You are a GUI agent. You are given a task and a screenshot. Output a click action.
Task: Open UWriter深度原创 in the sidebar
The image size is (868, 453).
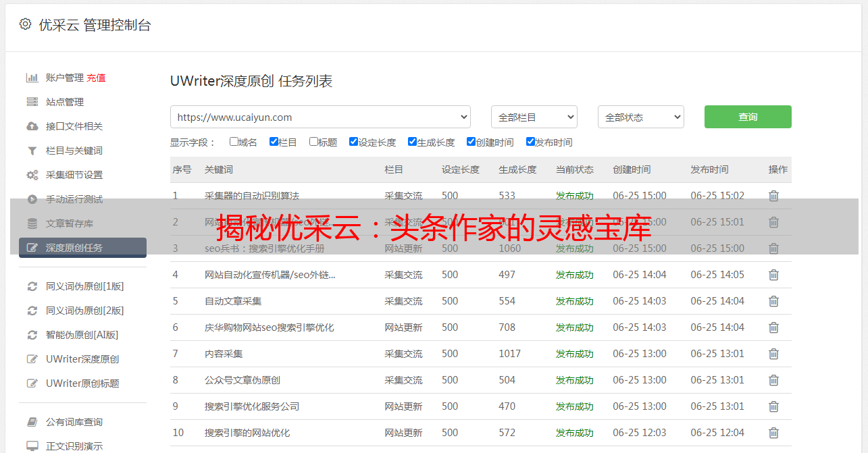(x=82, y=359)
